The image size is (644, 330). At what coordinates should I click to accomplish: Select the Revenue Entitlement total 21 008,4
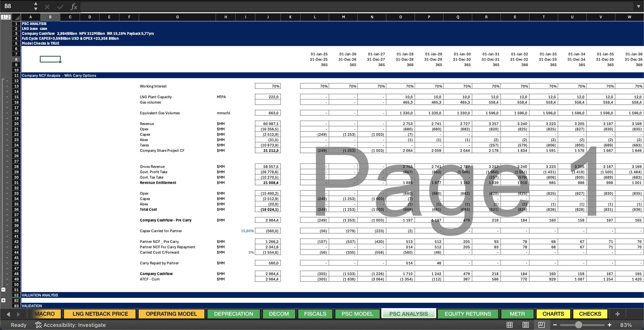pos(268,183)
